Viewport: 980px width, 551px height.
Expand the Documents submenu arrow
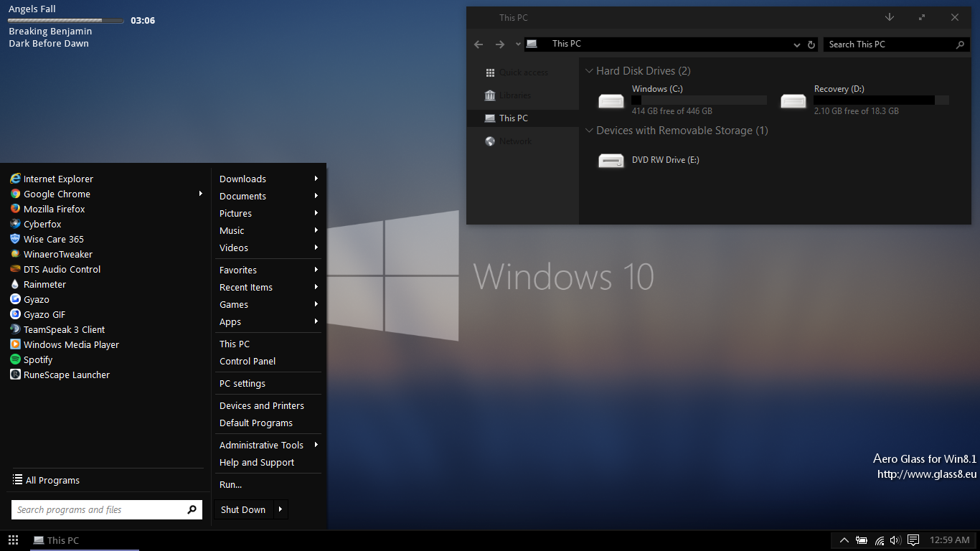pyautogui.click(x=316, y=196)
